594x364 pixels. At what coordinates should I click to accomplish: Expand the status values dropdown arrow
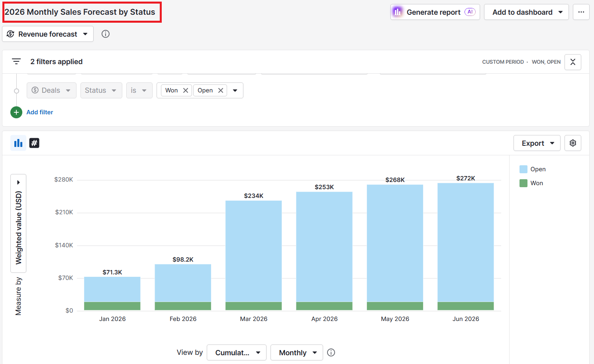(x=235, y=90)
